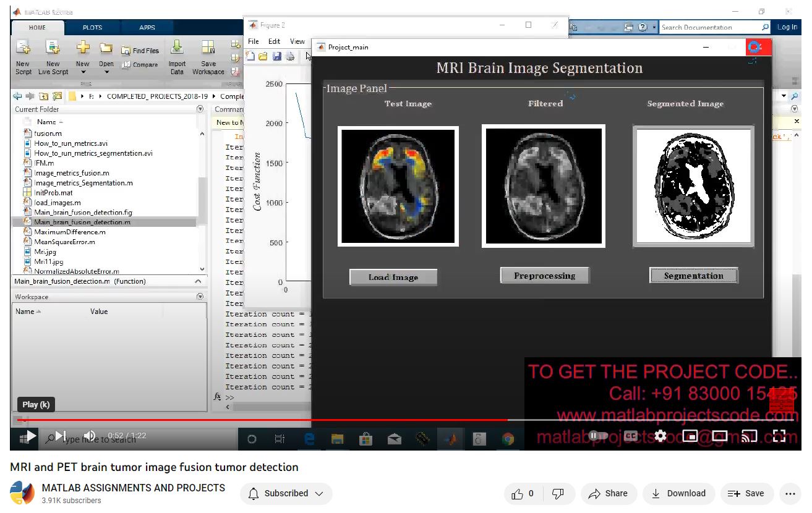Click the channel avatar logo
Image resolution: width=812 pixels, height=513 pixels.
[x=22, y=493]
